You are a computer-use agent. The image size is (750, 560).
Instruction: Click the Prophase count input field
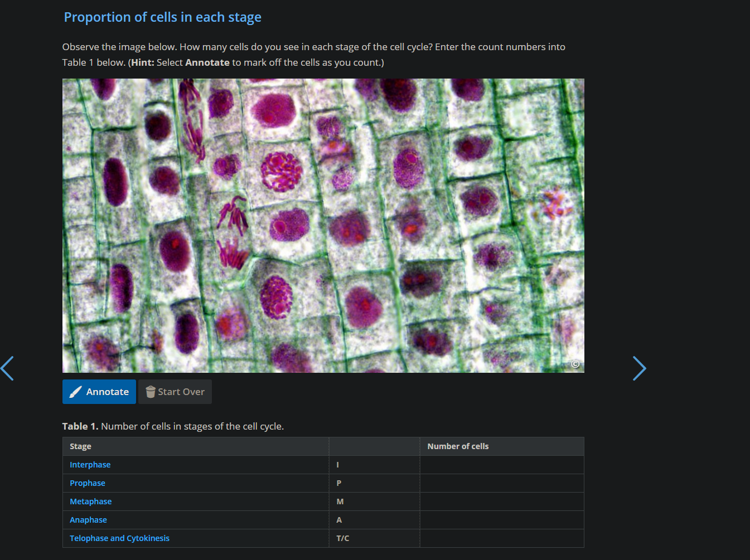(501, 483)
